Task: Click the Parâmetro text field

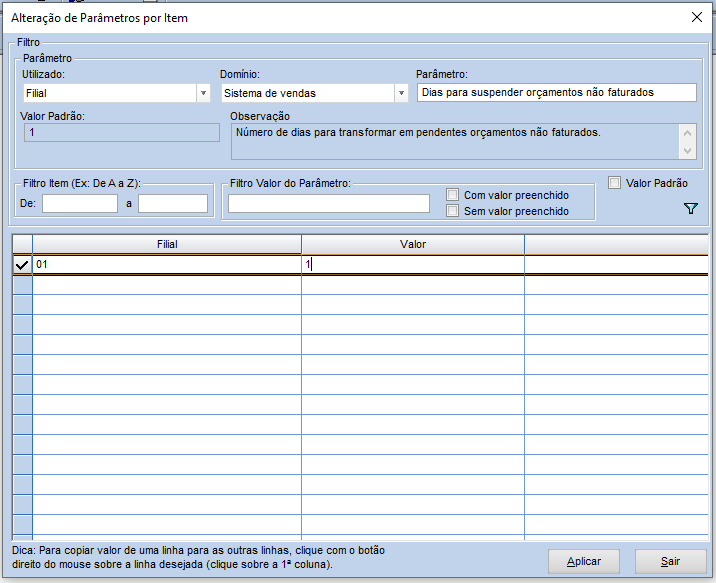Action: tap(557, 92)
